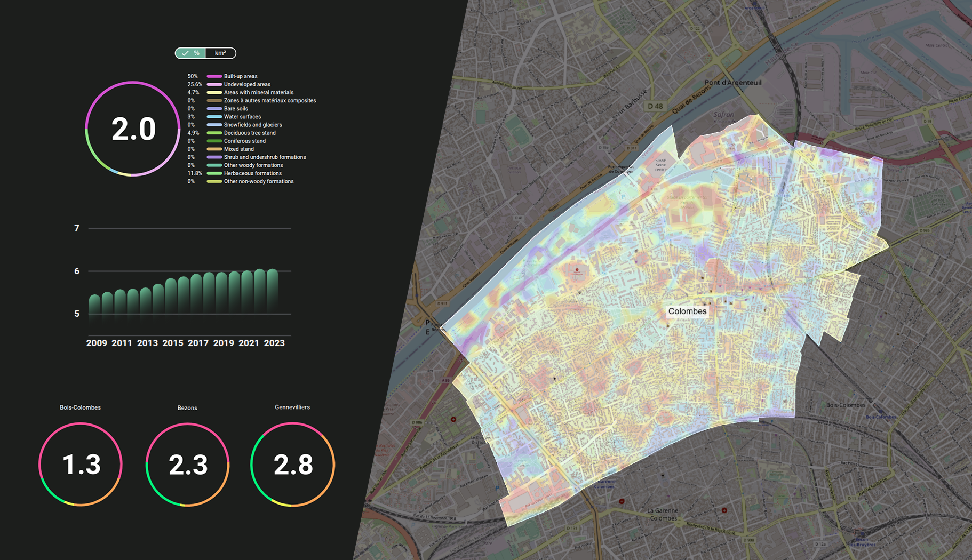972x560 pixels.
Task: Switch the unit toggle to km²
Action: [x=220, y=53]
